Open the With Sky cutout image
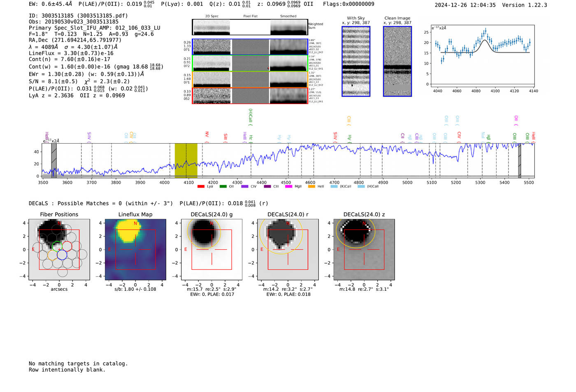Screen dimensions: 576x392 tap(356, 61)
